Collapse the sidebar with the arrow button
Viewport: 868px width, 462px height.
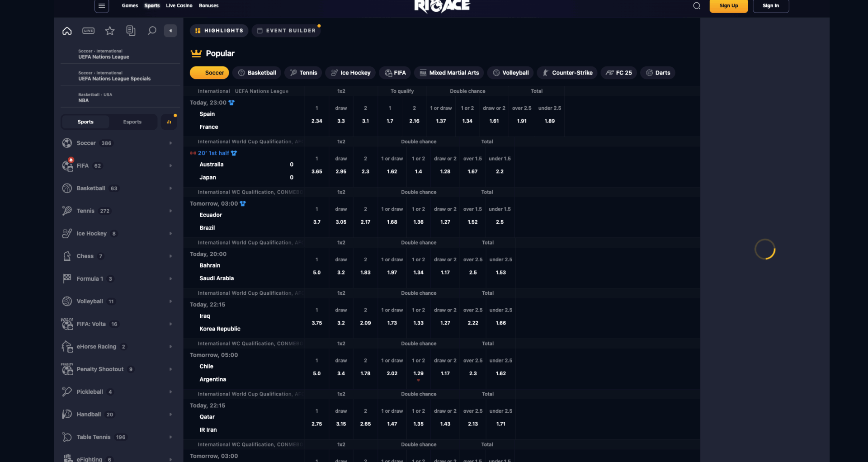click(170, 31)
